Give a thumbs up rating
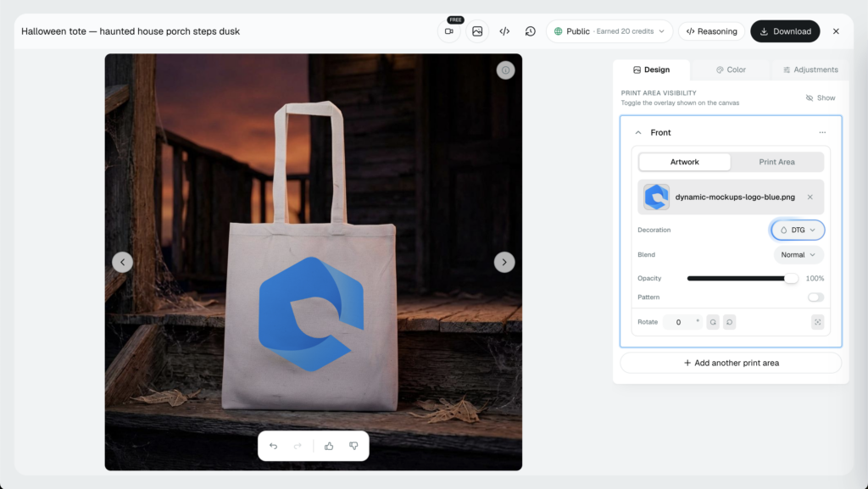The width and height of the screenshot is (868, 489). pyautogui.click(x=329, y=446)
